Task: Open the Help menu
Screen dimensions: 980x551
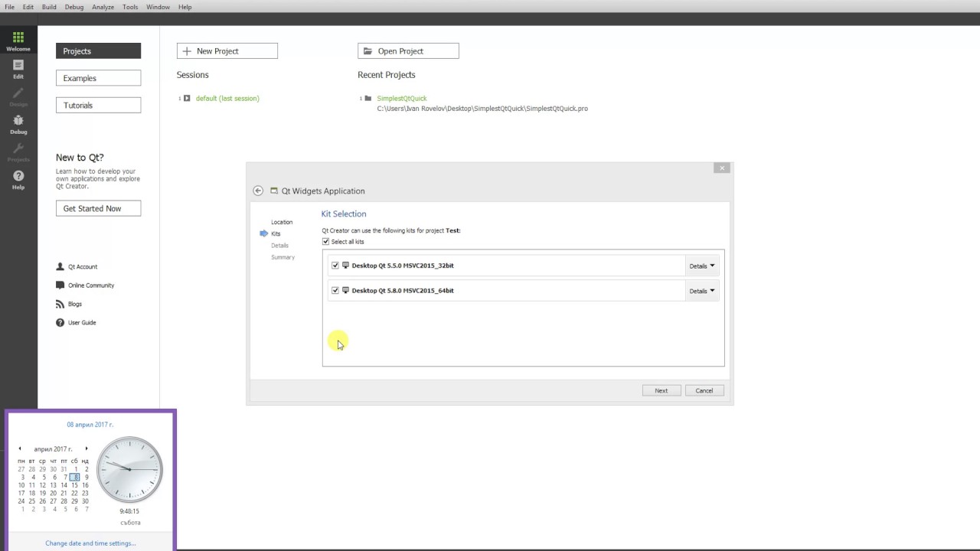Action: click(185, 7)
